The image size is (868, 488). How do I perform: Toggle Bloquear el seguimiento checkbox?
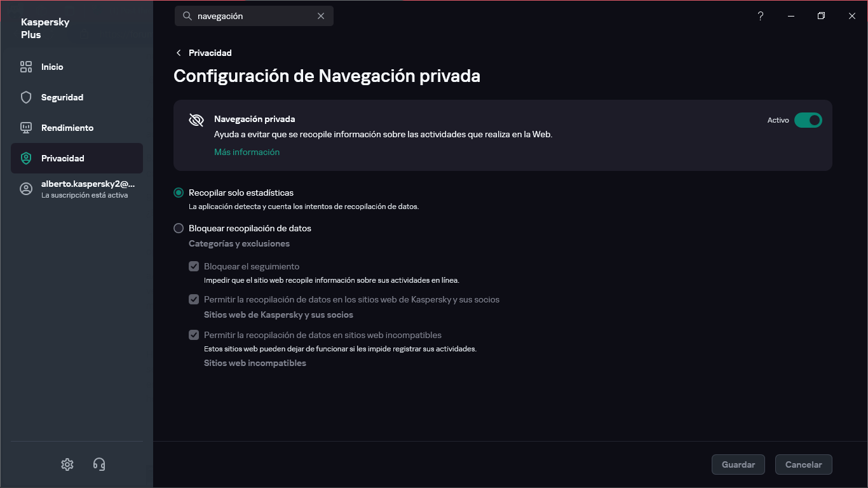coord(194,266)
